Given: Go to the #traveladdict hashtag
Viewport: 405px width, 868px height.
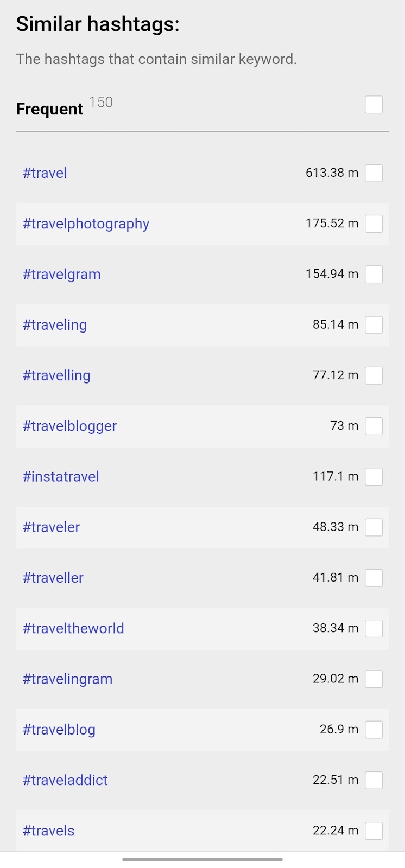Looking at the screenshot, I should [65, 780].
